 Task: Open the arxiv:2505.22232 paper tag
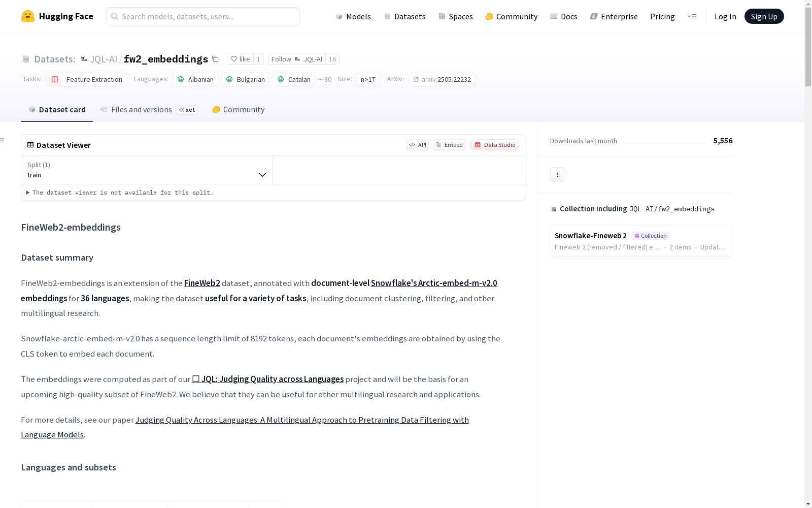click(442, 79)
